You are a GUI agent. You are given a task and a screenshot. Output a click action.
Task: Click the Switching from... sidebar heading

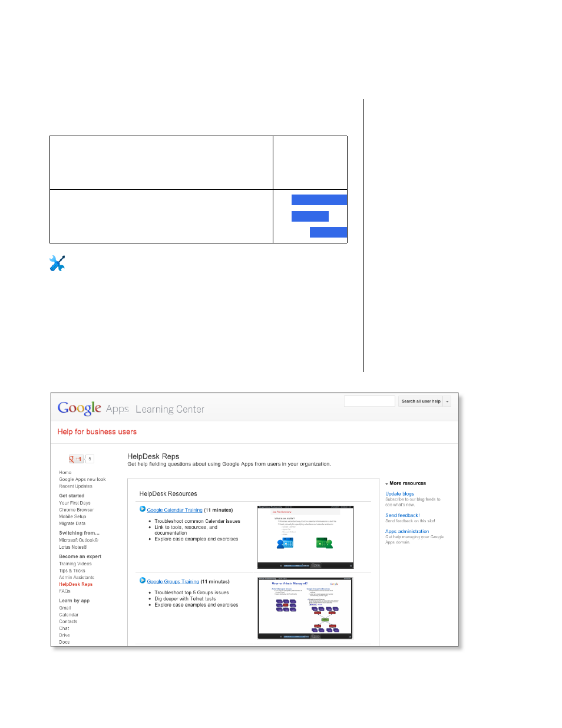click(x=79, y=533)
